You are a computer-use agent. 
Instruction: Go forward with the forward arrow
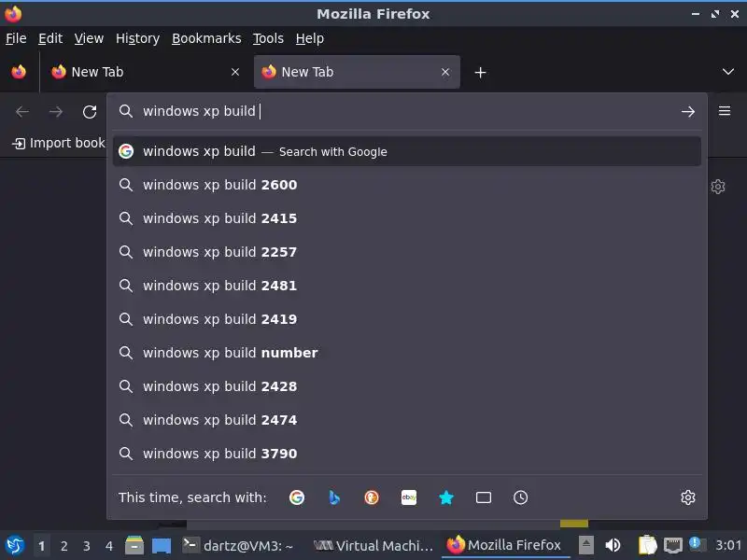(56, 112)
